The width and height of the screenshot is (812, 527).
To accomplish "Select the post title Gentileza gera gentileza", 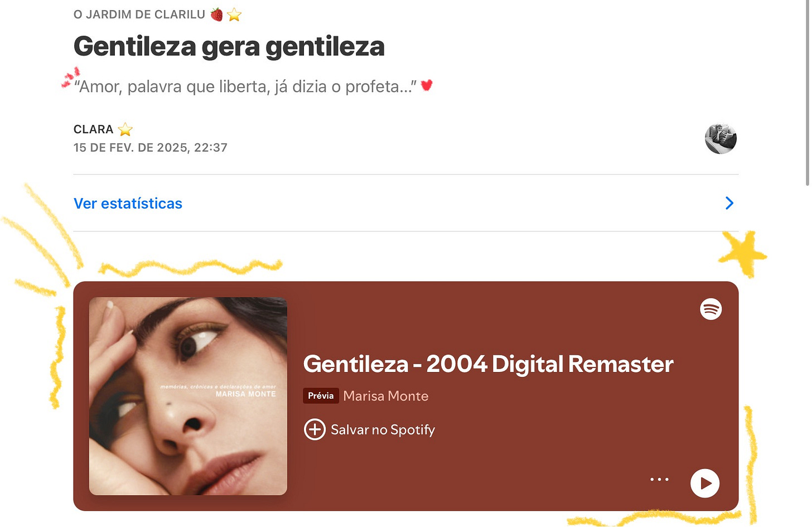I will point(229,46).
